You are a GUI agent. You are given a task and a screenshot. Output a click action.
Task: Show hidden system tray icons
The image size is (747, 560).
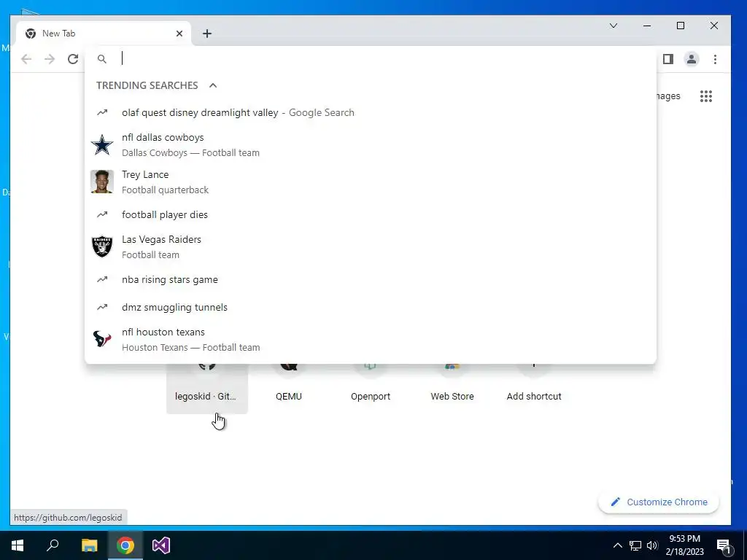617,545
